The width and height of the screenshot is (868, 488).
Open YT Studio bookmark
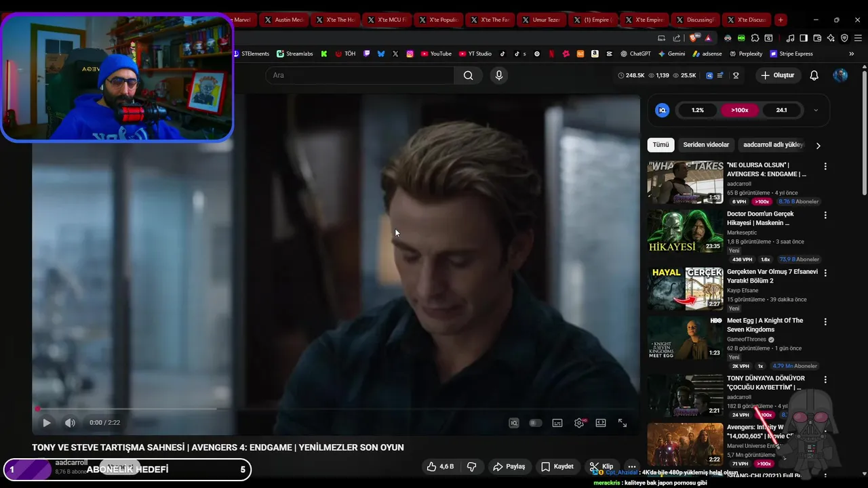click(475, 54)
